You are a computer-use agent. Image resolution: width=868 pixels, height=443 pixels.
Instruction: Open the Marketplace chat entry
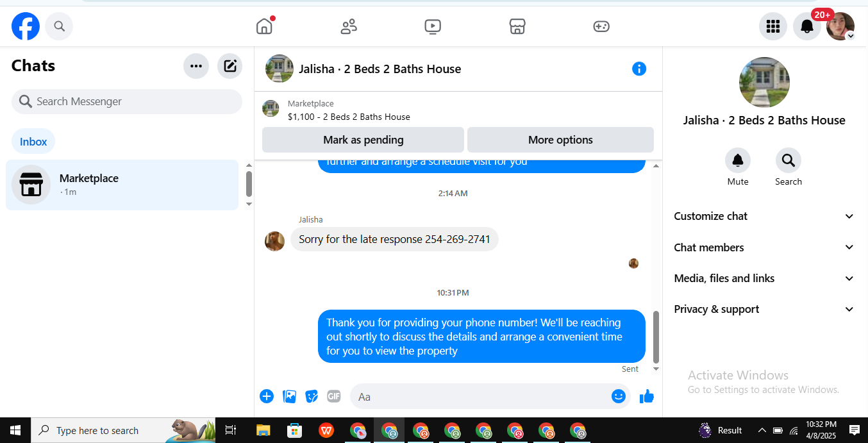point(122,185)
